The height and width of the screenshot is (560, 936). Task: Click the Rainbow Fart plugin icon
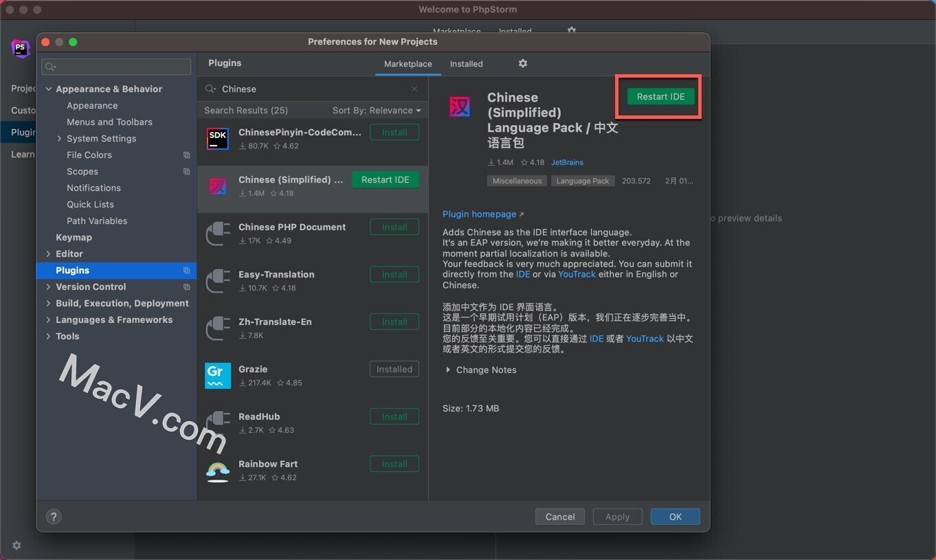coord(218,471)
